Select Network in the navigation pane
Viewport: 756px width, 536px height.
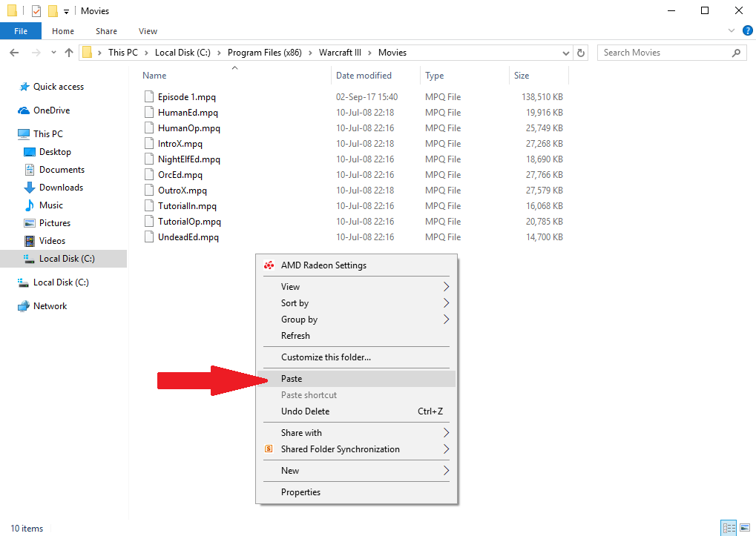tap(50, 305)
